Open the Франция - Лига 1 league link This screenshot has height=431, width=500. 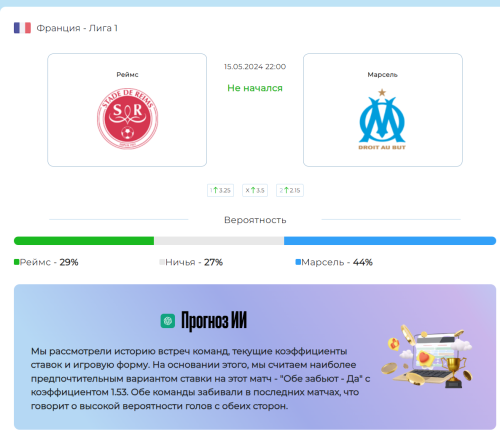click(x=77, y=28)
